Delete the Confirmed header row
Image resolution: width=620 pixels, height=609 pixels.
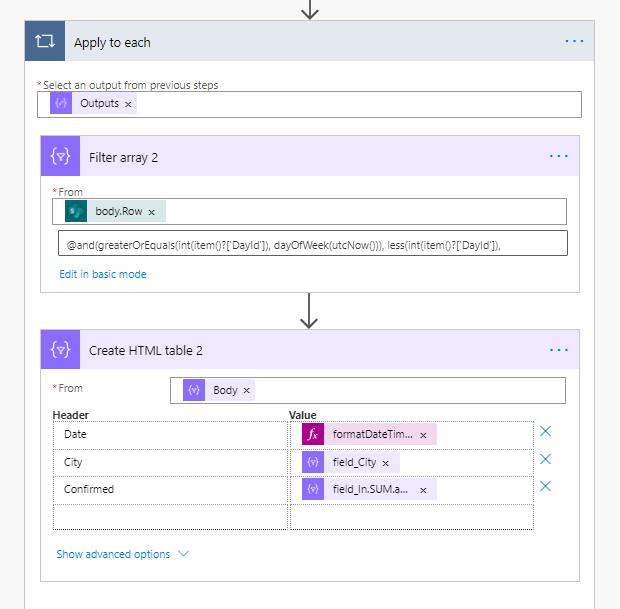(x=546, y=486)
